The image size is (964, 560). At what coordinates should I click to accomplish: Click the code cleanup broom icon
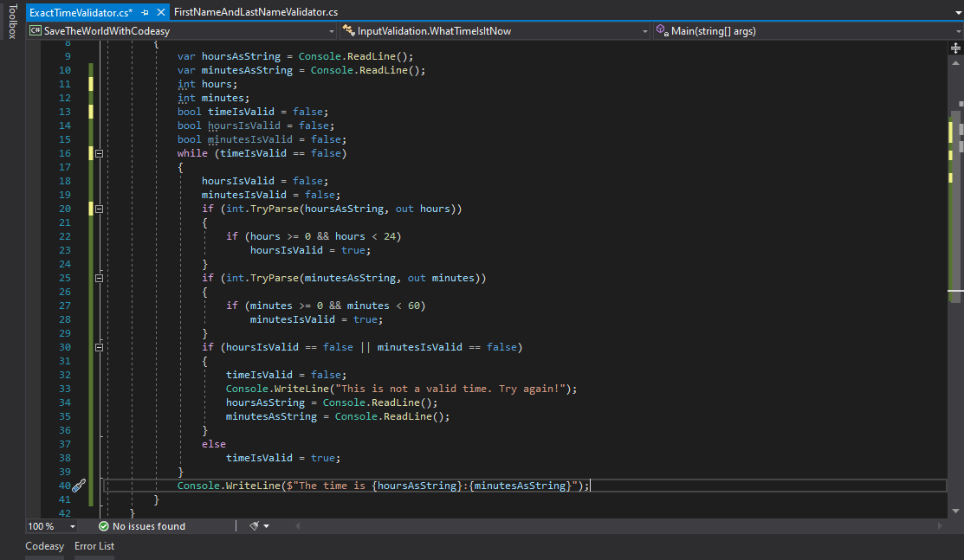(x=255, y=526)
